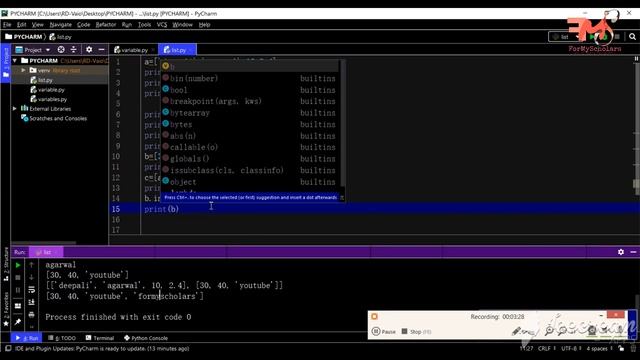Open the Refactor menu

[106, 25]
